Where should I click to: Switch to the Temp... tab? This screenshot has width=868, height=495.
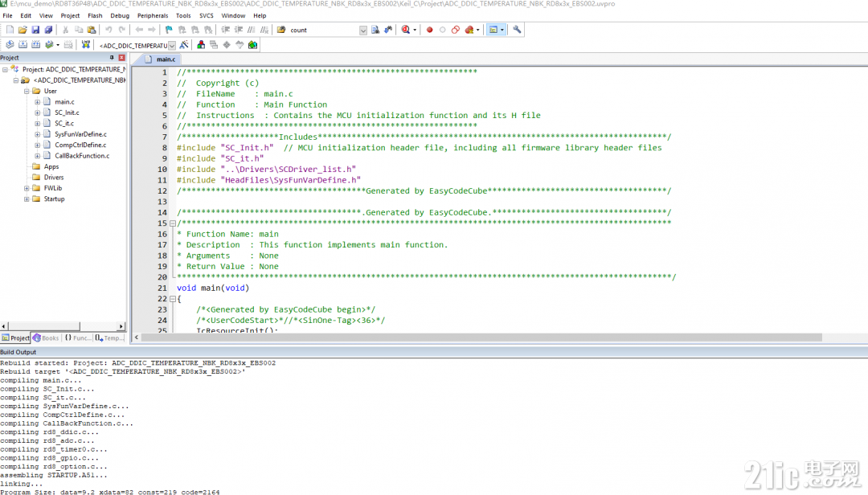pyautogui.click(x=109, y=337)
